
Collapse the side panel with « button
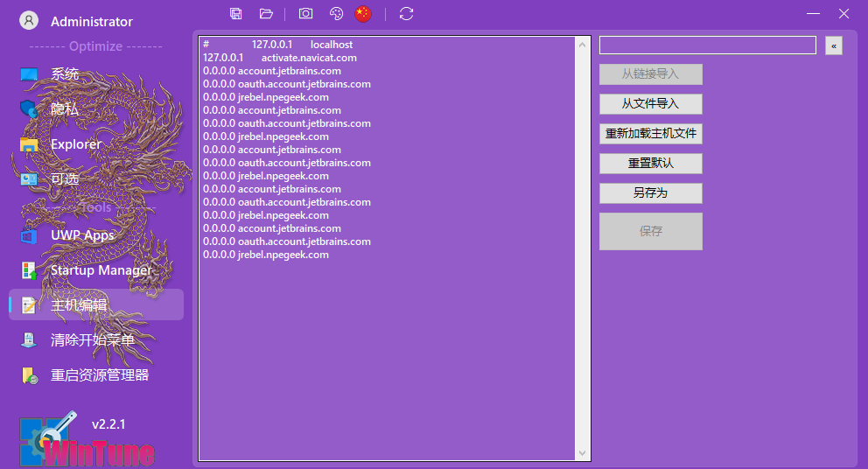coord(834,45)
